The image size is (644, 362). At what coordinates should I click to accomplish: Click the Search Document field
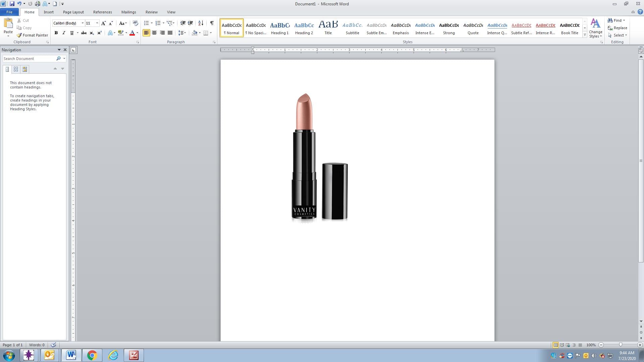coord(29,59)
